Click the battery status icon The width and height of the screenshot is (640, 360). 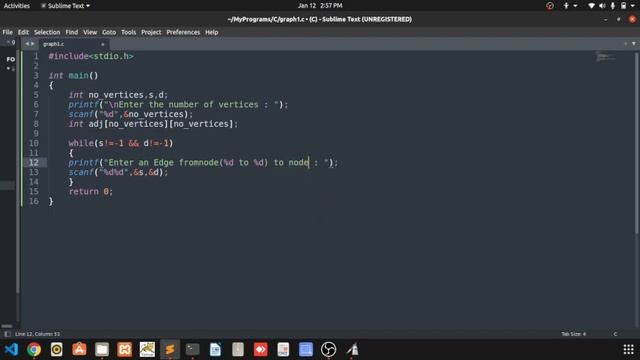point(623,6)
